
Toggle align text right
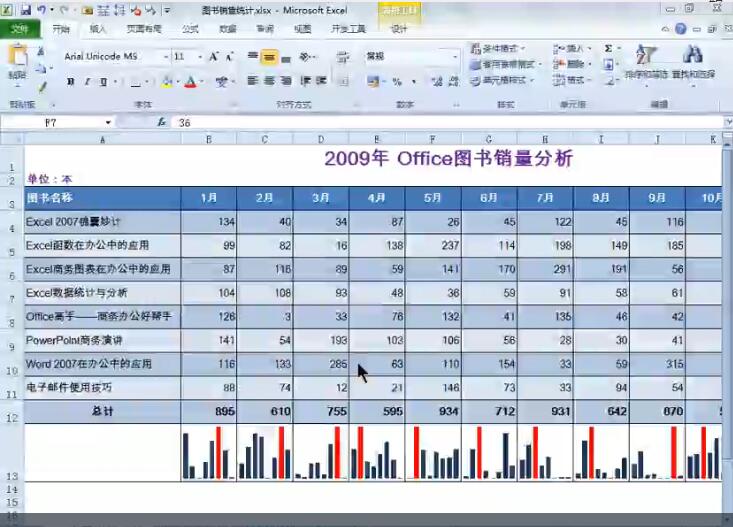286,81
